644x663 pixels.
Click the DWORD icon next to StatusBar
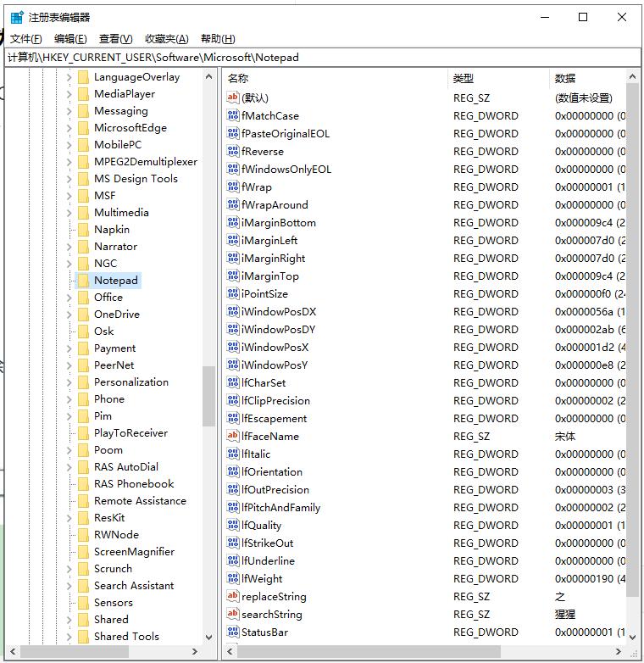[233, 632]
